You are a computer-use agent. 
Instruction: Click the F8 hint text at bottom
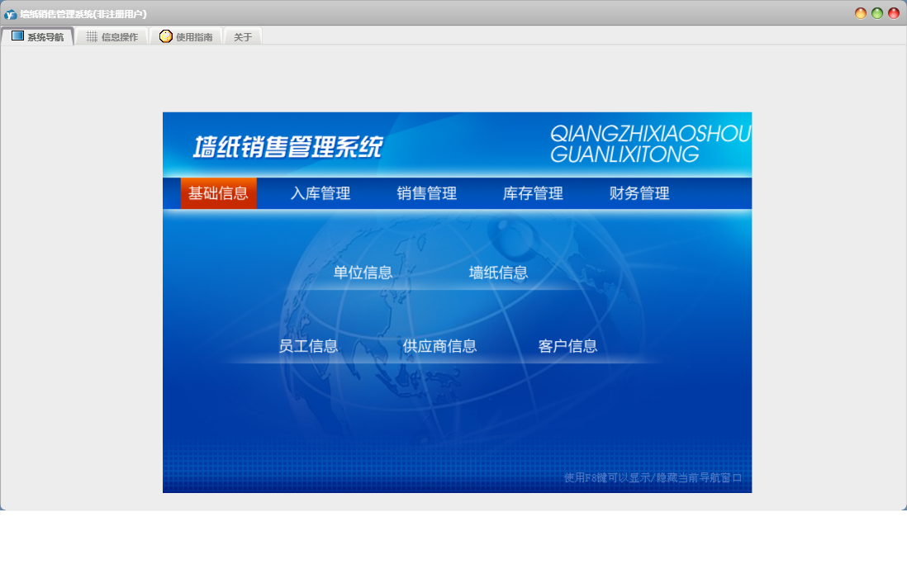pos(653,477)
